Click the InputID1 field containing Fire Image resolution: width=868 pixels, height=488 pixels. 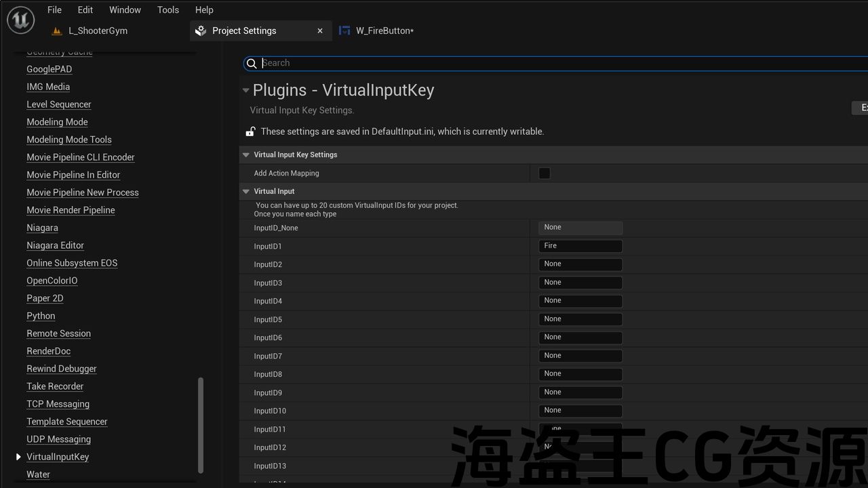pos(580,246)
